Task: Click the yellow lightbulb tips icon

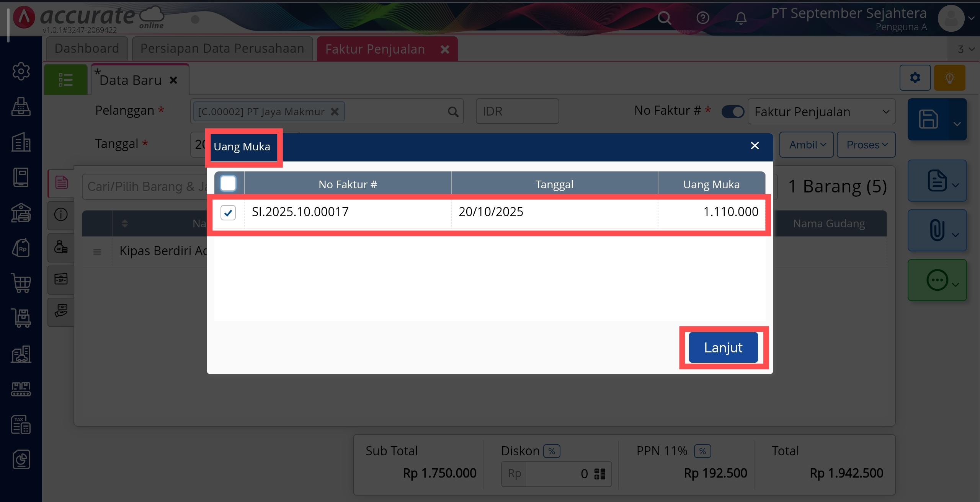Action: (x=949, y=78)
